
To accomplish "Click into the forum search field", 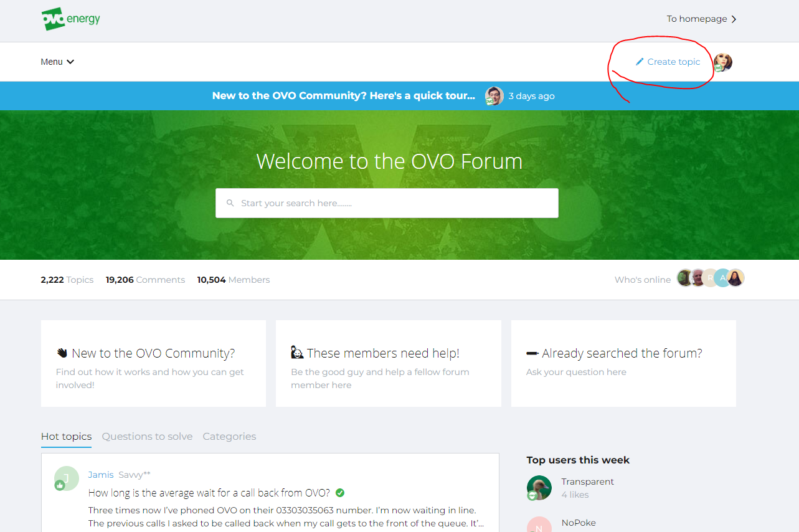I will coord(387,203).
